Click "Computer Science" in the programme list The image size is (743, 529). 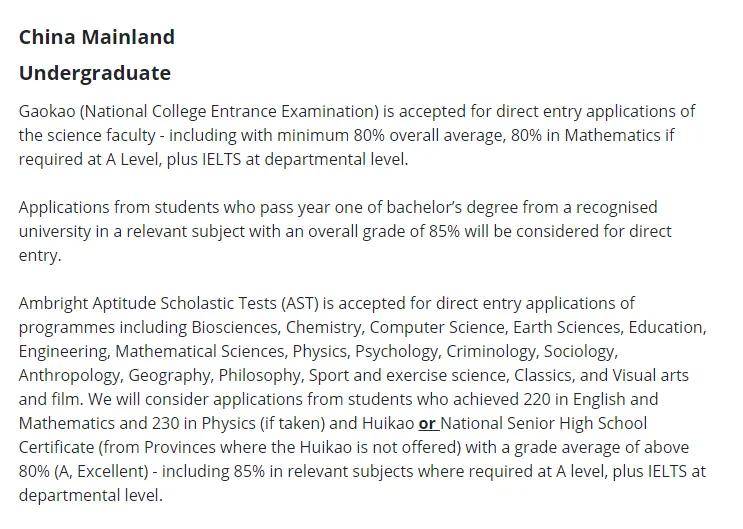click(x=437, y=328)
